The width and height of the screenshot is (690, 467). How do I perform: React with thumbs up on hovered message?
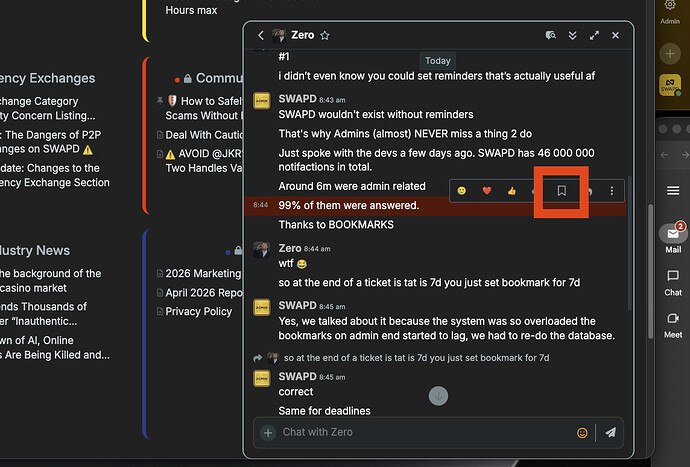[511, 191]
